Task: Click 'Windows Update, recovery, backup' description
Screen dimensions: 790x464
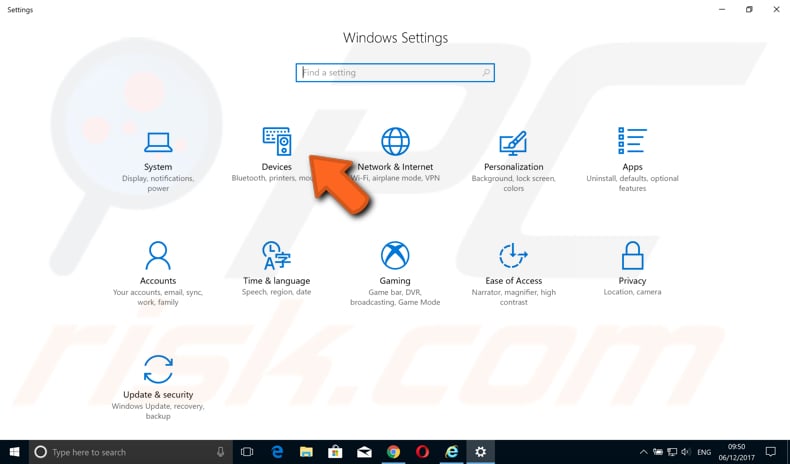Action: pos(158,411)
